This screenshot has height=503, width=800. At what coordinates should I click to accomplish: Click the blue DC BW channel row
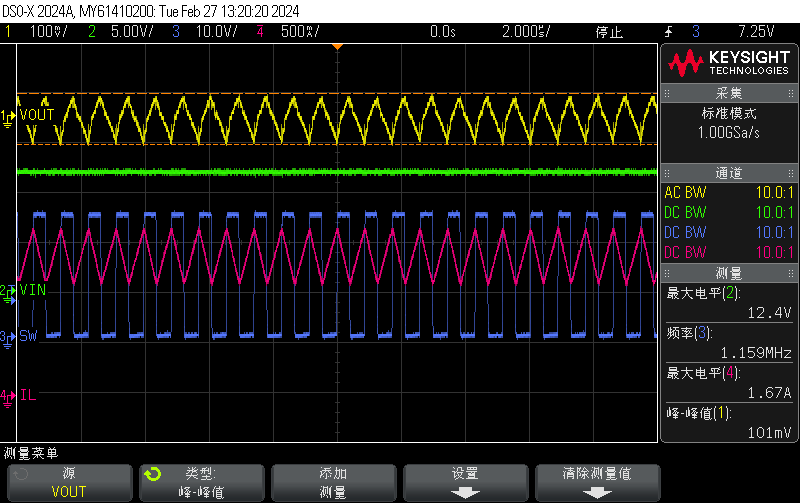pyautogui.click(x=729, y=232)
